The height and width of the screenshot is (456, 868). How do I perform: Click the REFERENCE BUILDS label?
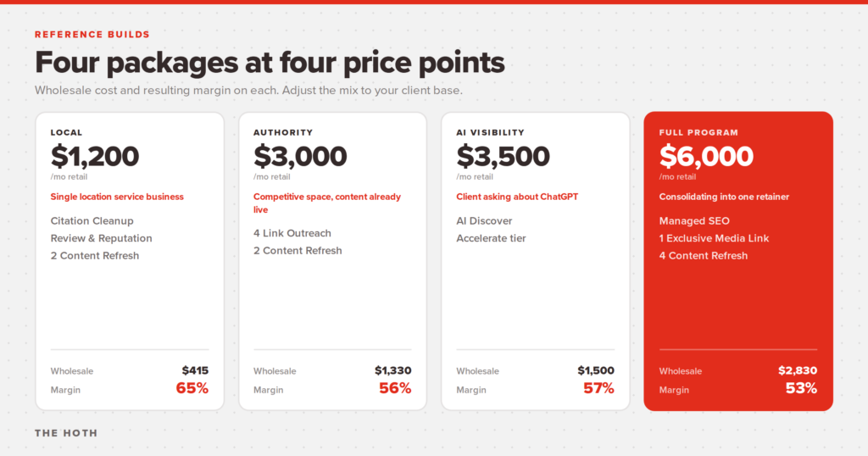[92, 34]
